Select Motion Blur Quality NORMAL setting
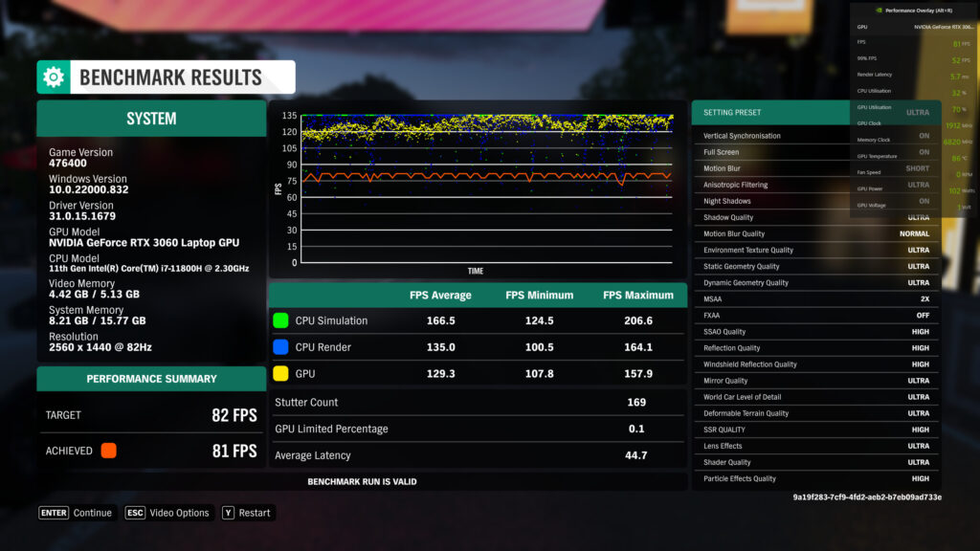980x551 pixels. 816,233
